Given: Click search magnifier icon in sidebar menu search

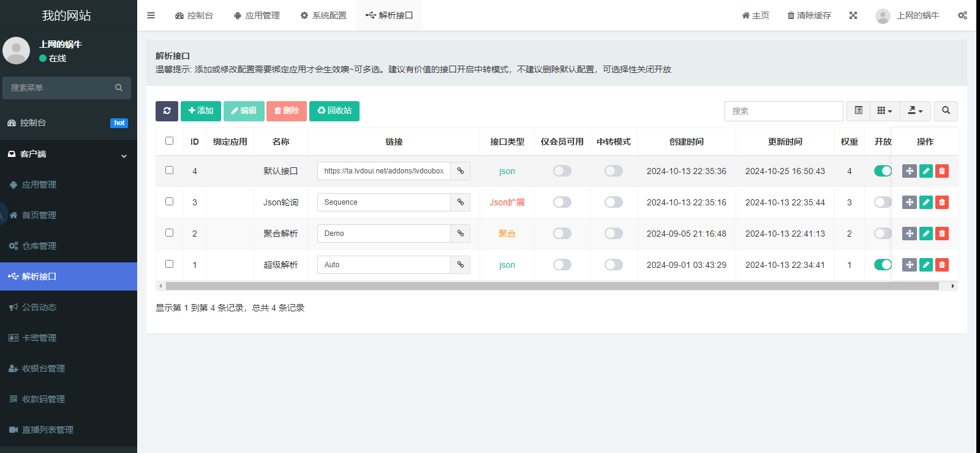Looking at the screenshot, I should coord(119,88).
